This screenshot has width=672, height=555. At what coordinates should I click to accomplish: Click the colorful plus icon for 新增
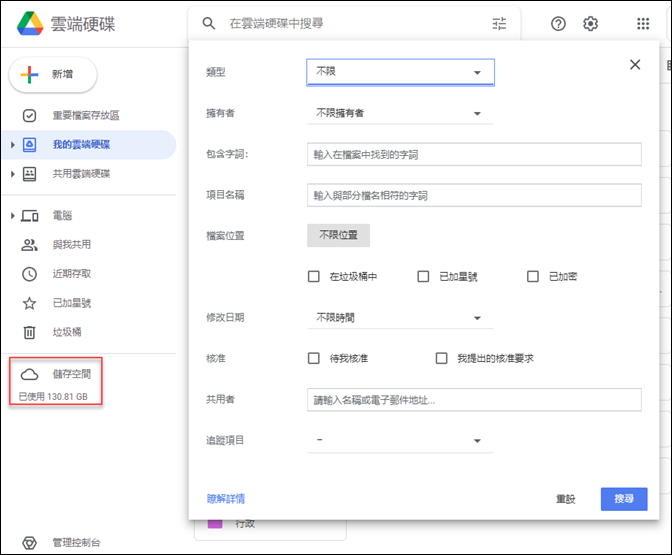pyautogui.click(x=30, y=75)
